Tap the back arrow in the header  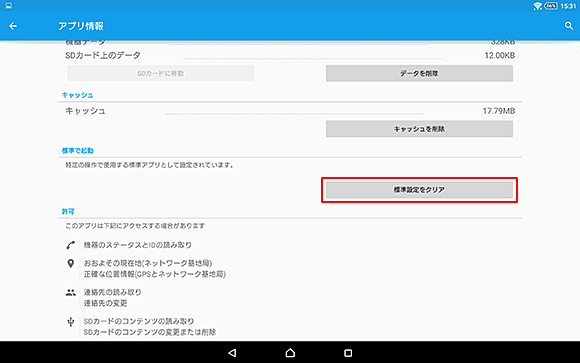[13, 26]
